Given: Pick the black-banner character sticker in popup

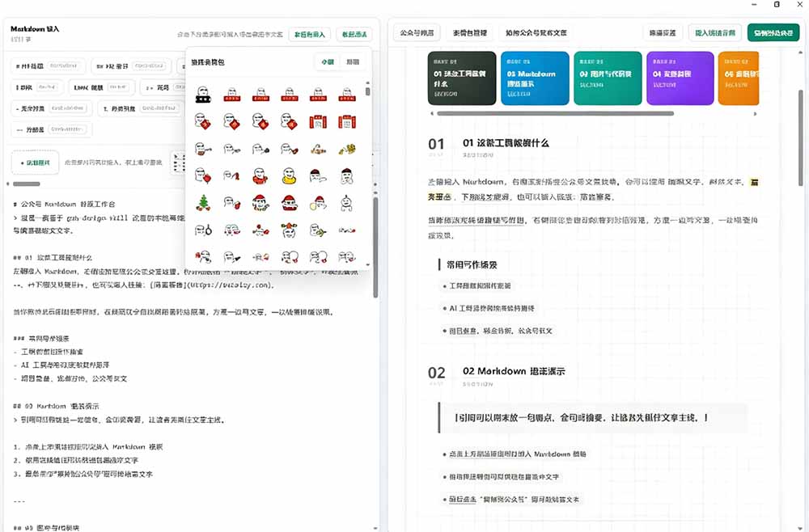Looking at the screenshot, I should pyautogui.click(x=203, y=95).
